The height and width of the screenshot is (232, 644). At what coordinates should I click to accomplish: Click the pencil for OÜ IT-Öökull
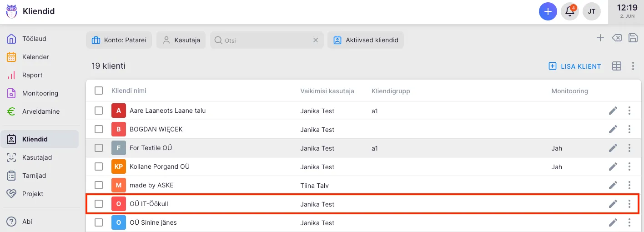point(613,204)
